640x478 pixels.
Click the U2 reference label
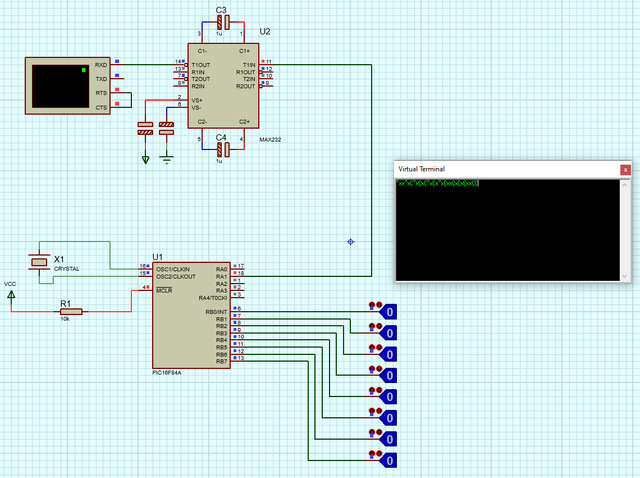coord(265,31)
